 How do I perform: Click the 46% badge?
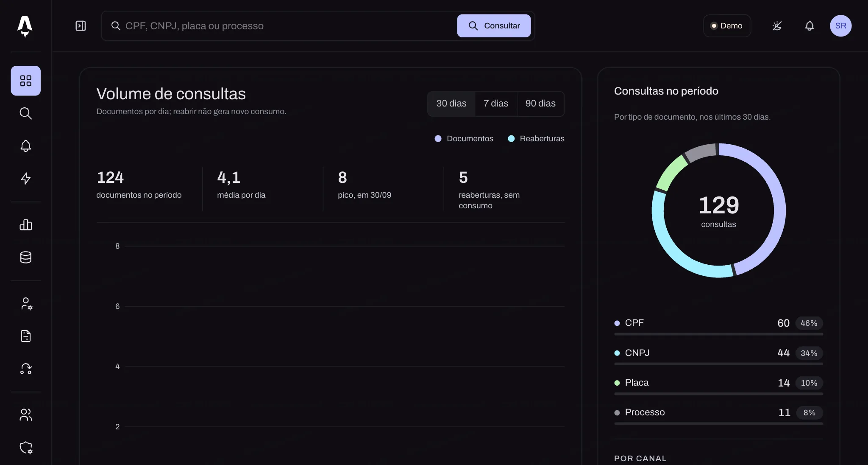[x=809, y=323]
